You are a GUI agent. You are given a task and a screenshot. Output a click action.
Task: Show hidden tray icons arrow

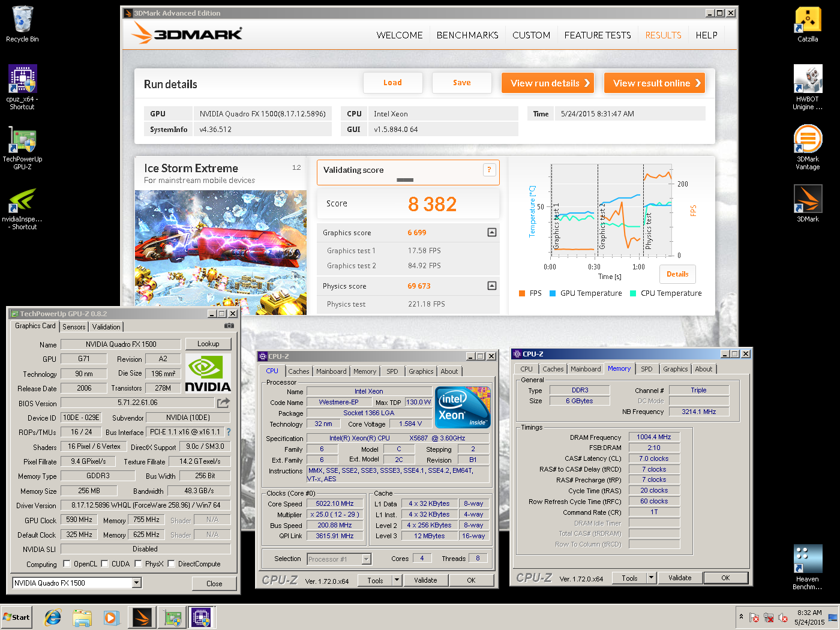[741, 617]
